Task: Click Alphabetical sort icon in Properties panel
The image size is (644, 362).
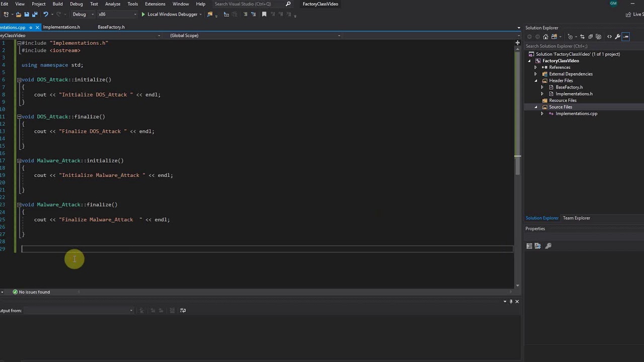Action: click(538, 246)
